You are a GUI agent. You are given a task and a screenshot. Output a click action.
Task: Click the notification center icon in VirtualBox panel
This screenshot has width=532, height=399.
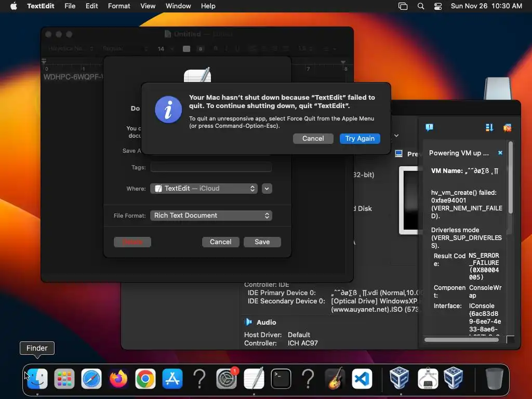[x=429, y=128]
